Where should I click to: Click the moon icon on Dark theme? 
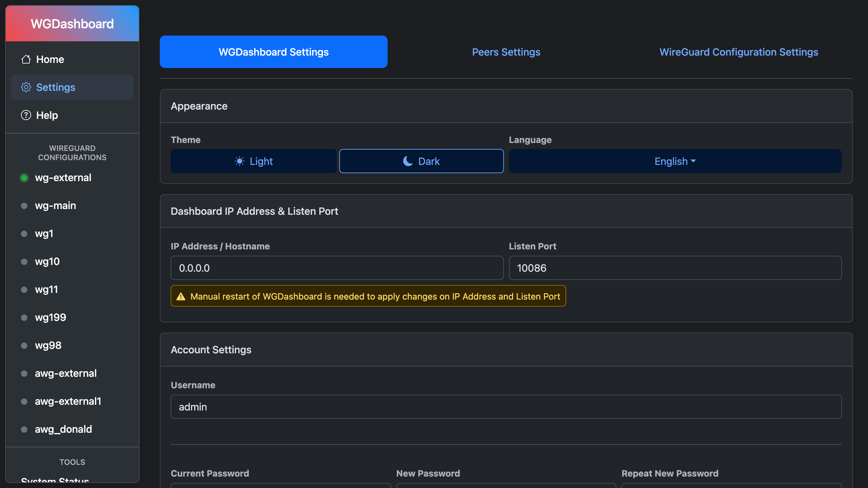coord(408,161)
